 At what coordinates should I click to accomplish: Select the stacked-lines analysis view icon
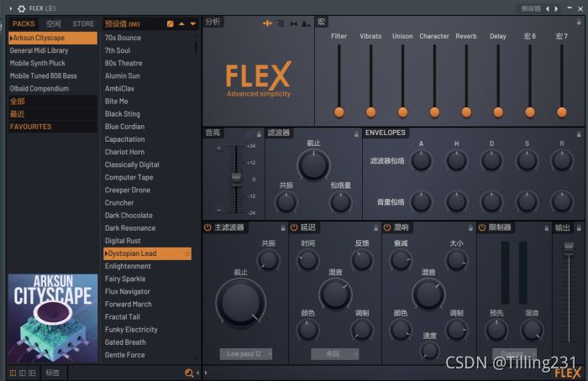click(281, 23)
